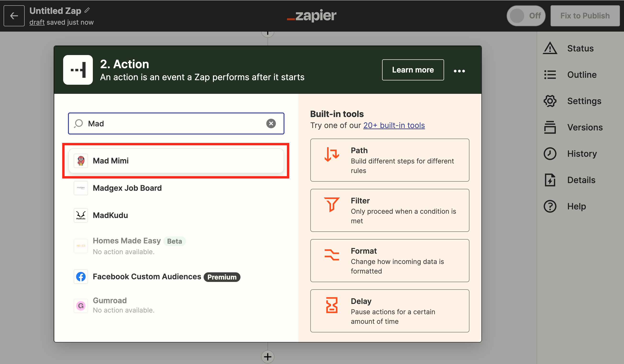The height and width of the screenshot is (364, 624).
Task: Click the Zapier logo
Action: (x=312, y=16)
